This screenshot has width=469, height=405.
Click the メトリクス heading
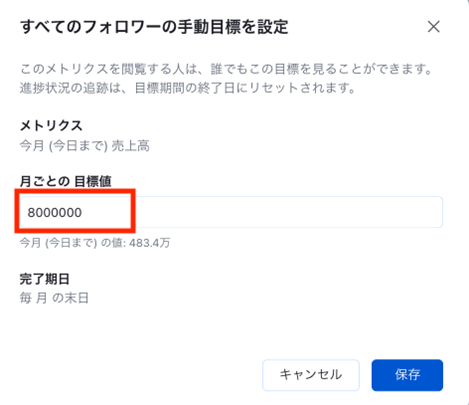pyautogui.click(x=51, y=126)
